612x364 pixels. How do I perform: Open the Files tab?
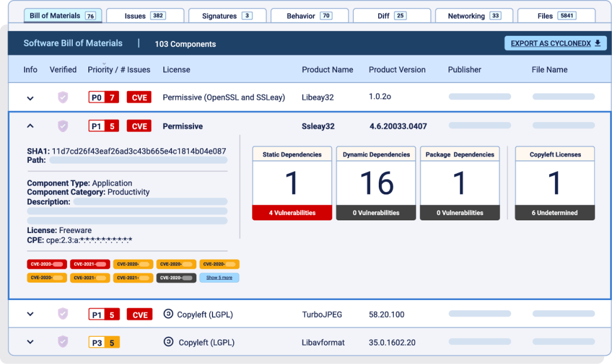(556, 16)
